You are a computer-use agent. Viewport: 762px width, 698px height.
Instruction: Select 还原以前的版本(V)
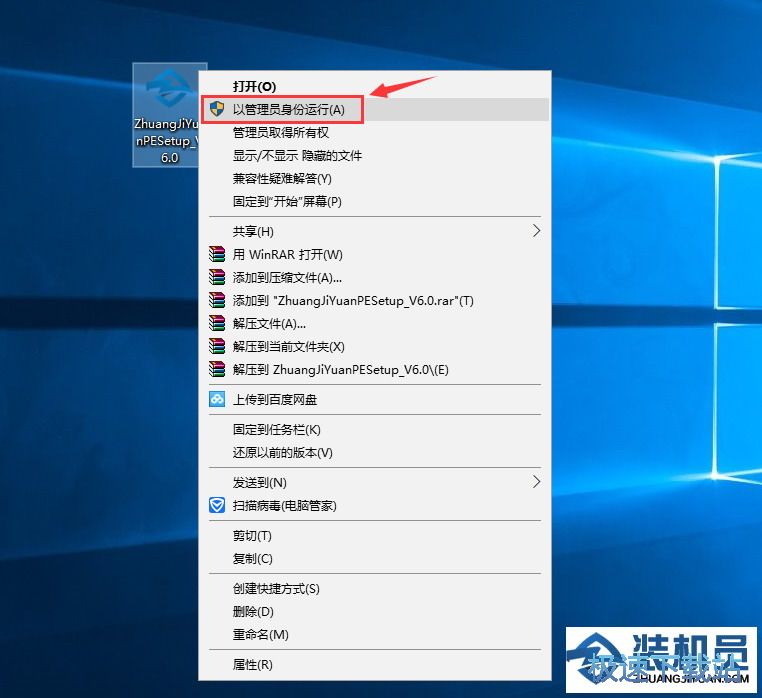coord(374,453)
